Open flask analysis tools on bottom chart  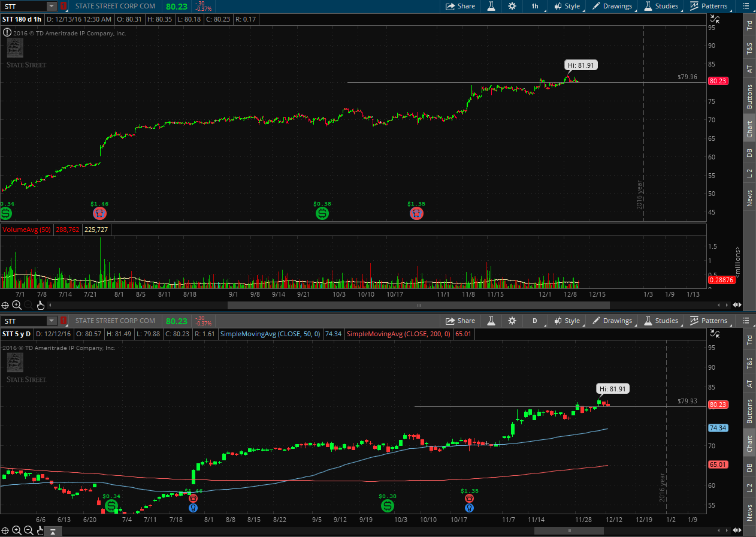tap(491, 321)
